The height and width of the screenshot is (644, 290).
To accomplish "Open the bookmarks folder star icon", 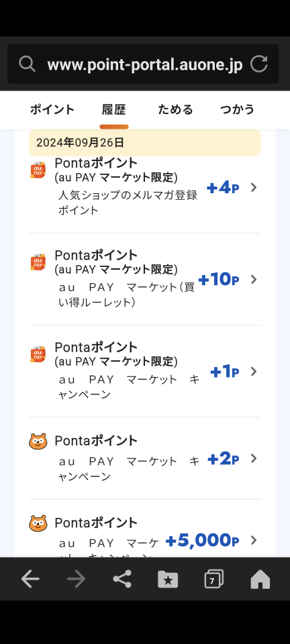I will (168, 579).
